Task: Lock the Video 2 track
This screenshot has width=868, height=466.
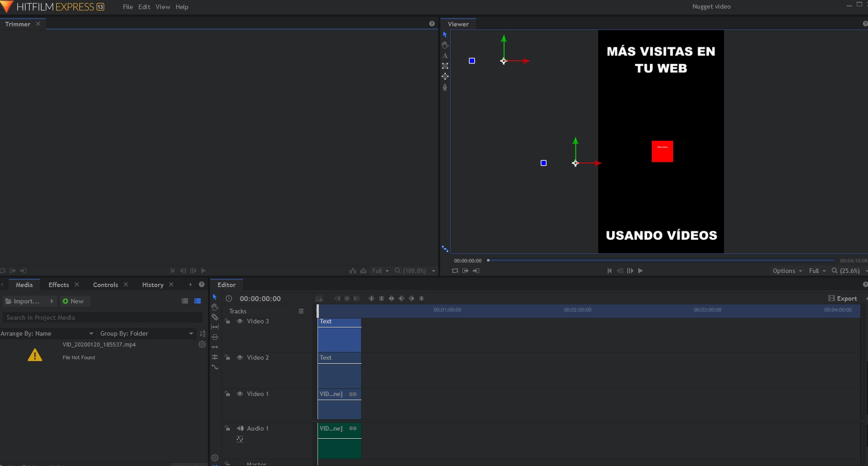Action: pyautogui.click(x=228, y=357)
